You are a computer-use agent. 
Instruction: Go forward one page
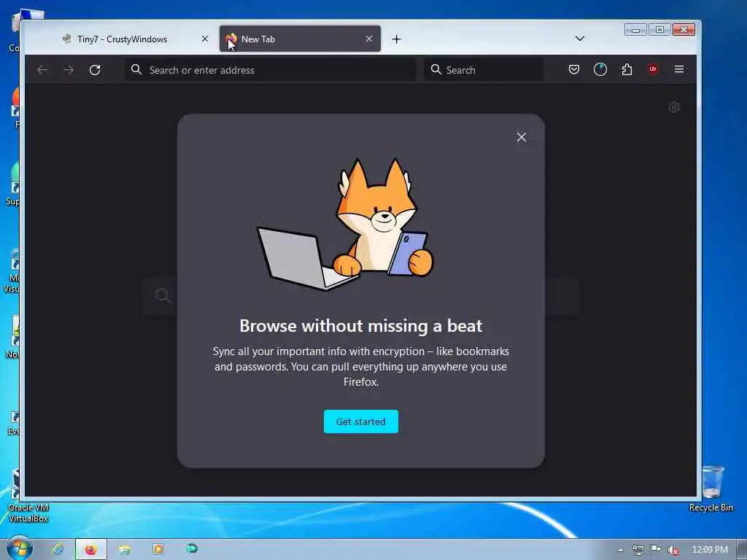point(69,70)
